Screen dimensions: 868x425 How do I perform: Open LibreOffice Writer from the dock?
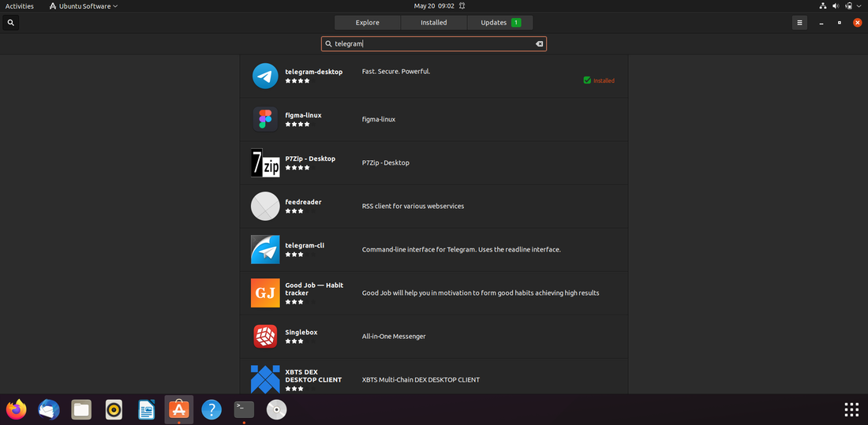pos(146,409)
